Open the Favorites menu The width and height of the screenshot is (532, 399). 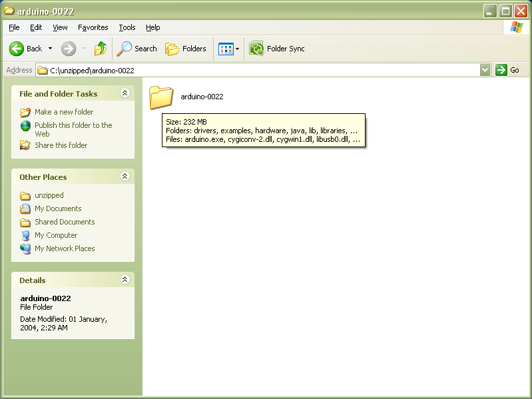[x=93, y=27]
